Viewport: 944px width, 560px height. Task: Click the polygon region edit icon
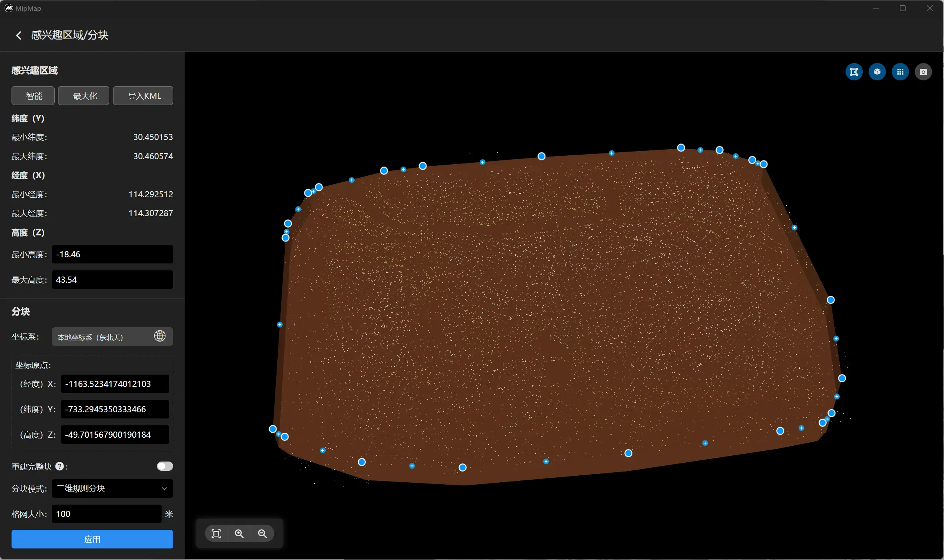854,72
